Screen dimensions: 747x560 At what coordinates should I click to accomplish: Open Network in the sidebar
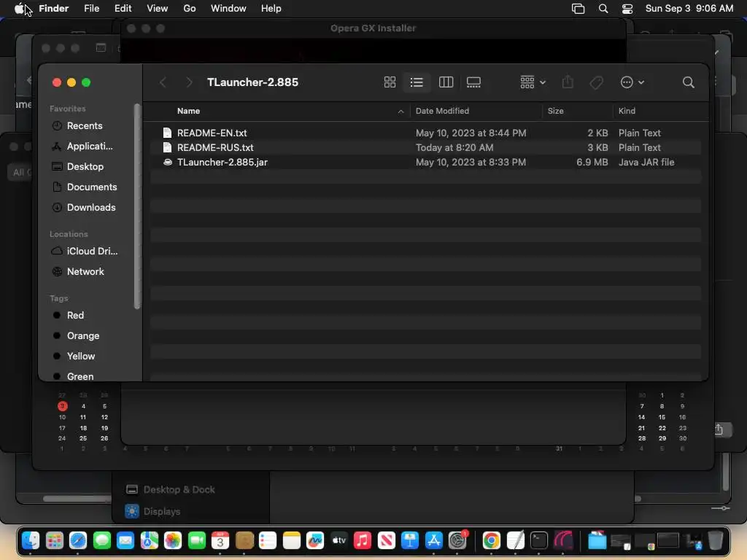[85, 272]
